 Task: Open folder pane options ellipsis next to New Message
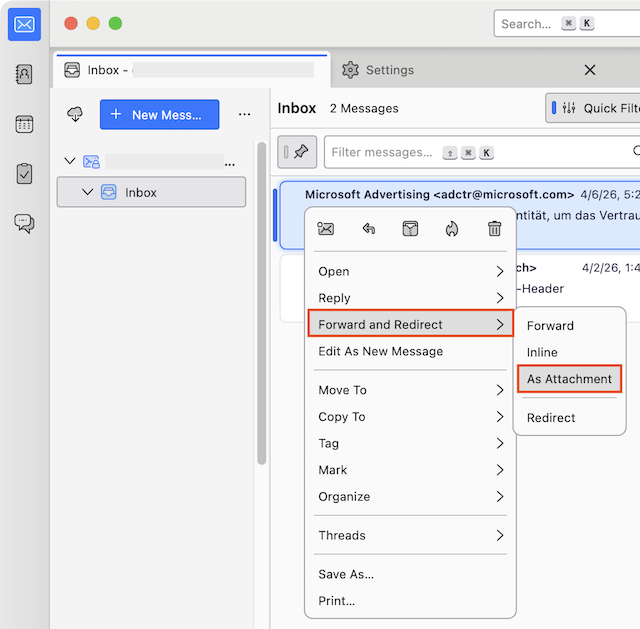[244, 114]
